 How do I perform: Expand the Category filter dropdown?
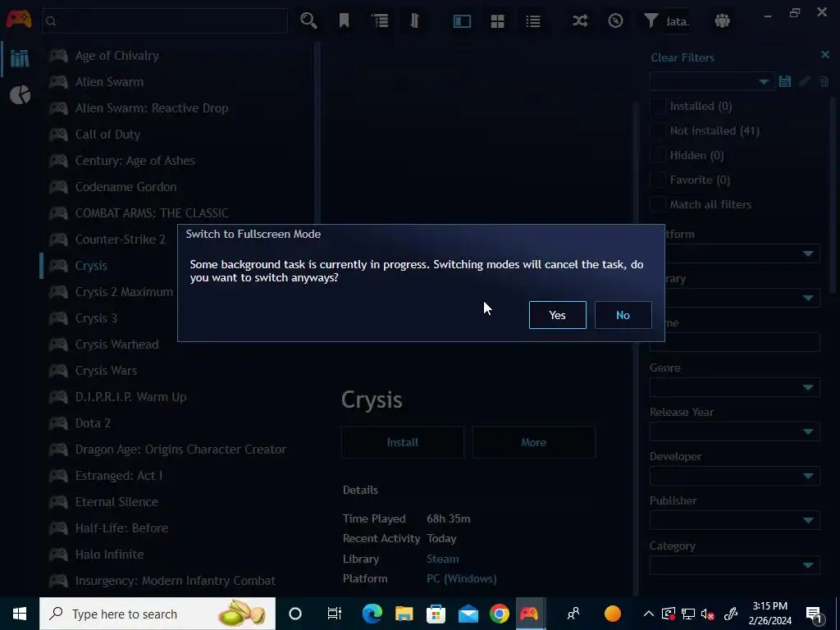click(734, 565)
